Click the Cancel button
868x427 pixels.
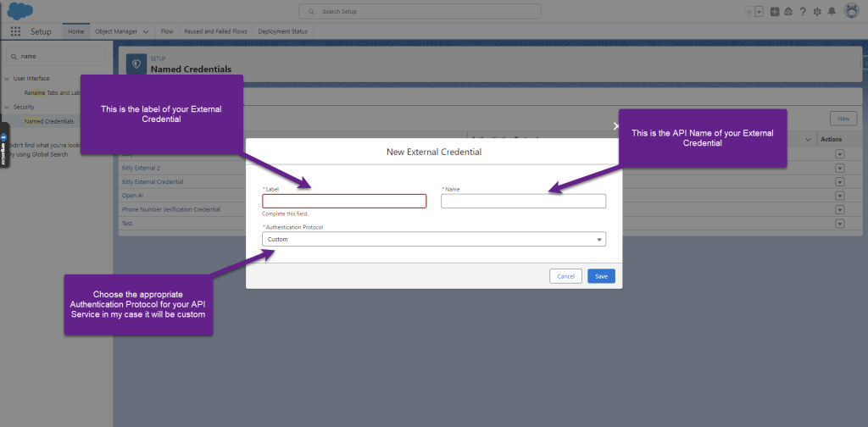[565, 276]
